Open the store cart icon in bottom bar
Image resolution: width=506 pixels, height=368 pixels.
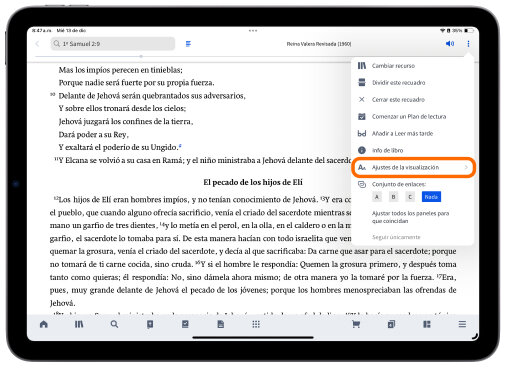[356, 324]
